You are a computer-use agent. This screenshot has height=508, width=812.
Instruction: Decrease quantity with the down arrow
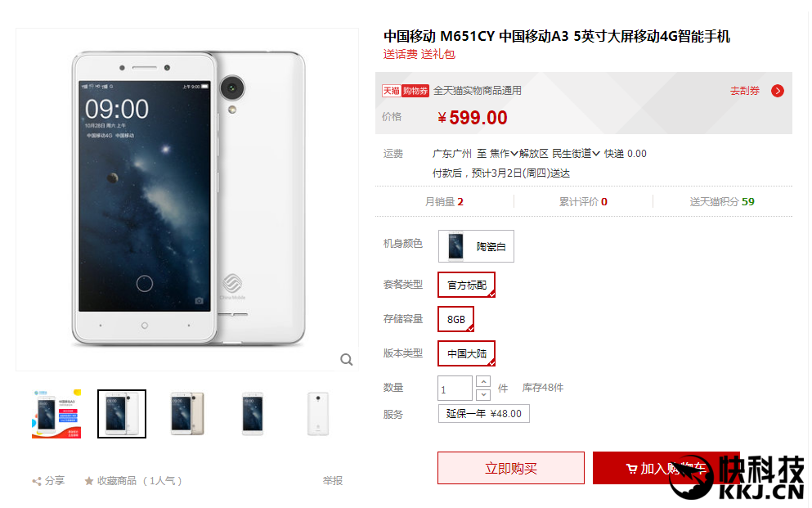pyautogui.click(x=483, y=394)
